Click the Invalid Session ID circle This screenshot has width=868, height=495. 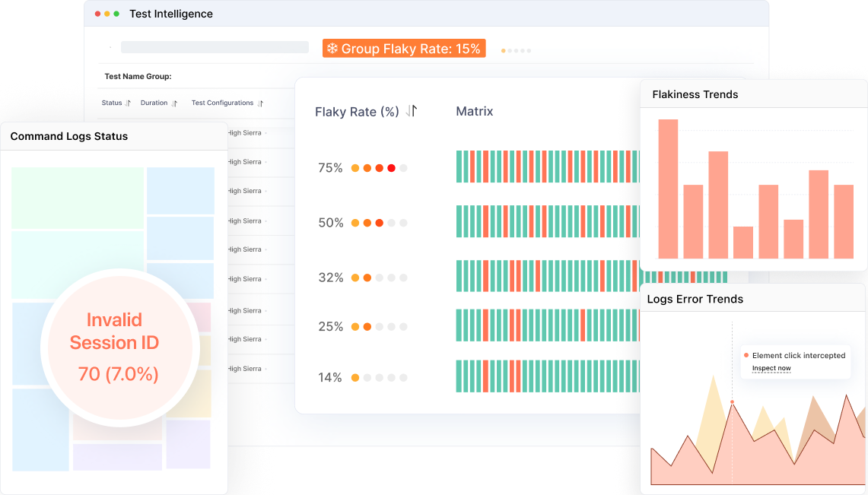(119, 347)
